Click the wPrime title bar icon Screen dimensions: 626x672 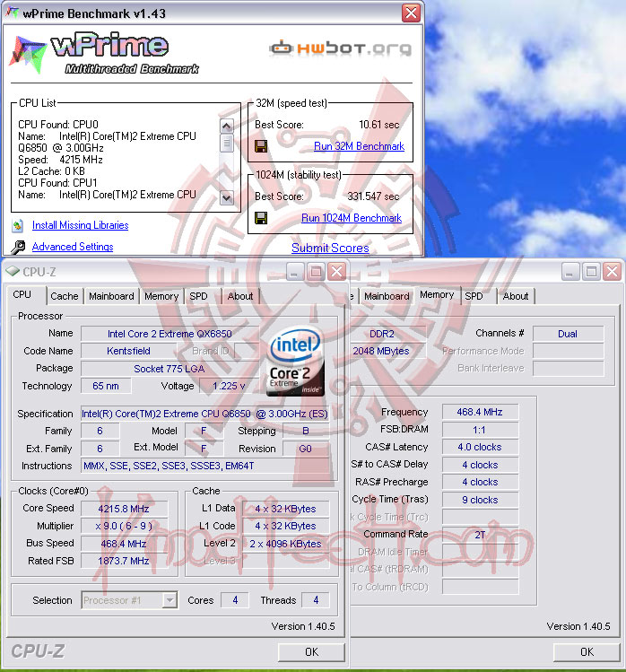12,13
